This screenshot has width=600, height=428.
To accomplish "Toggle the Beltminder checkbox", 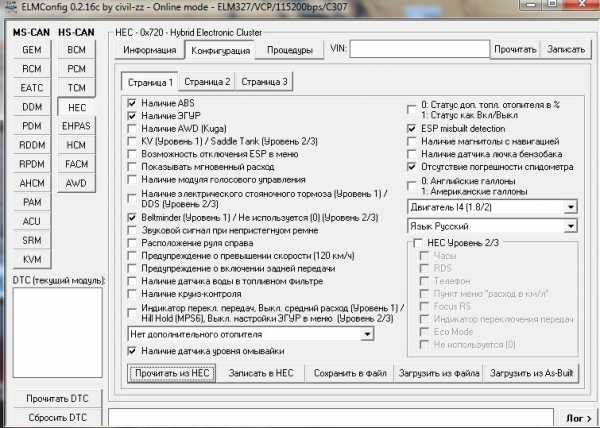I will [x=132, y=218].
